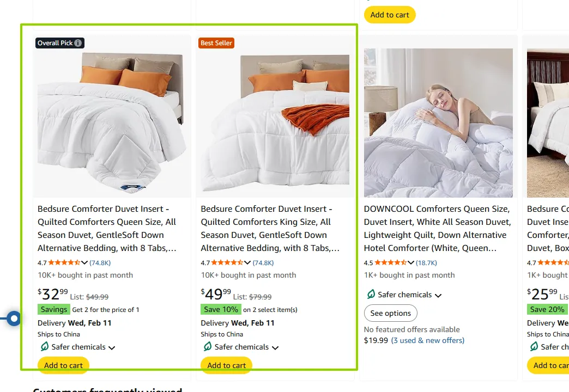Click the Safer chemicals leaf icon on King comforter
The height and width of the screenshot is (392, 569).
tap(208, 347)
